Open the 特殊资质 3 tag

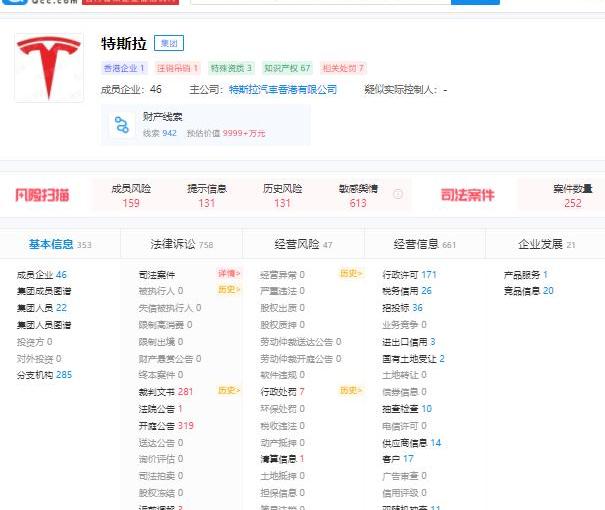(231, 68)
